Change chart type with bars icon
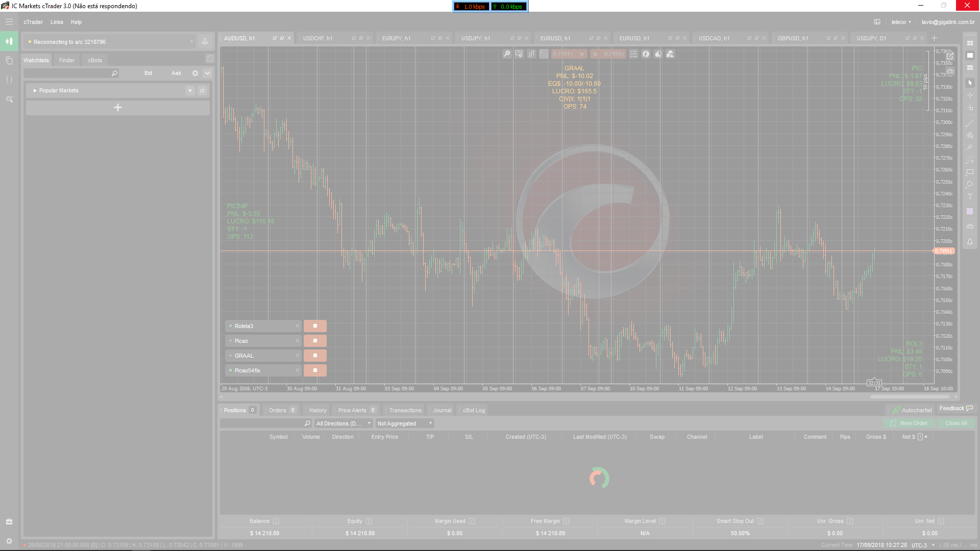This screenshot has width=980, height=551. click(531, 54)
